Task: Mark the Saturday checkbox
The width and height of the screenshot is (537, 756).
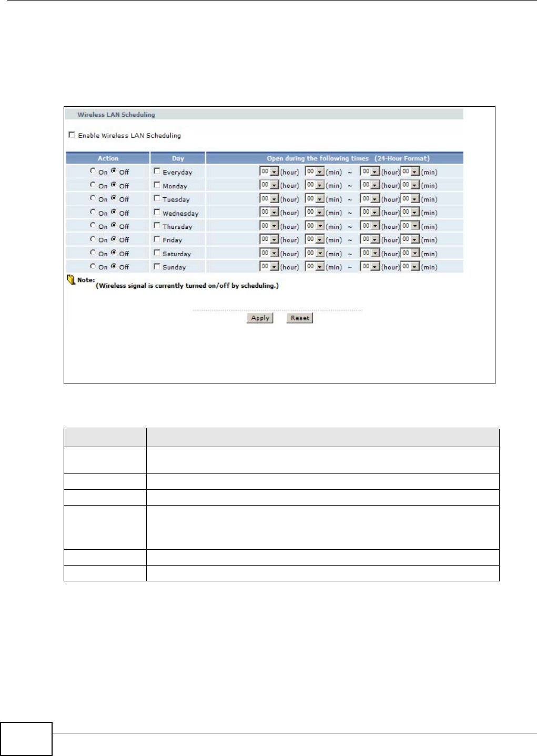Action: pyautogui.click(x=157, y=253)
